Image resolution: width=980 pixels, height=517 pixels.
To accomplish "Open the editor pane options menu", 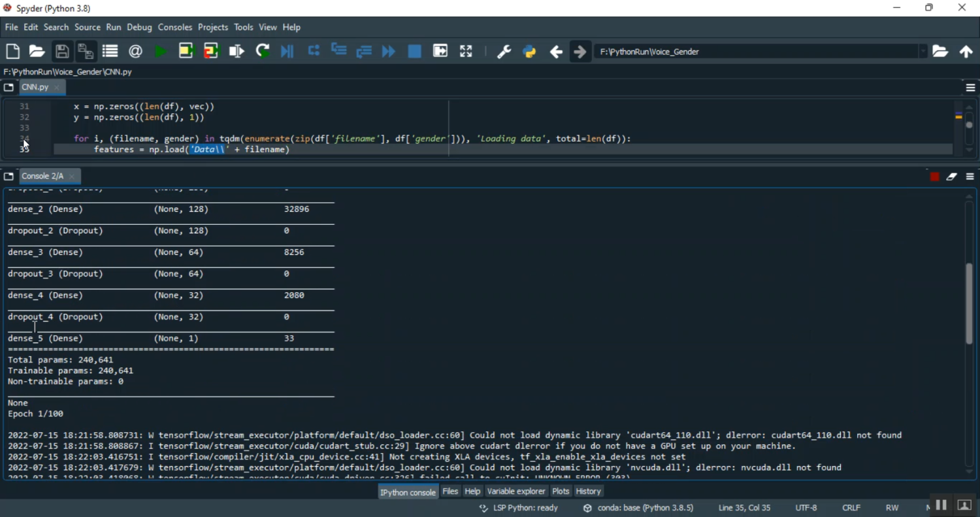I will tap(970, 88).
